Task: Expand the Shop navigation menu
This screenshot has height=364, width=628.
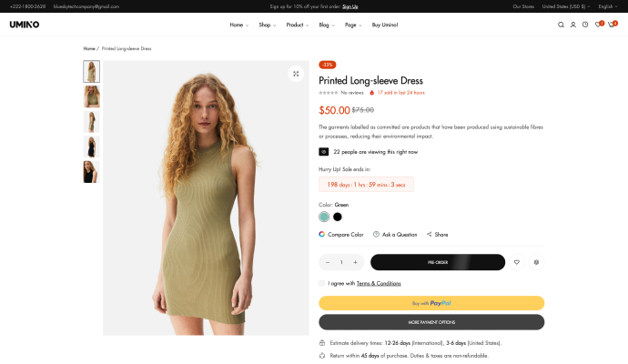Action: (x=267, y=25)
